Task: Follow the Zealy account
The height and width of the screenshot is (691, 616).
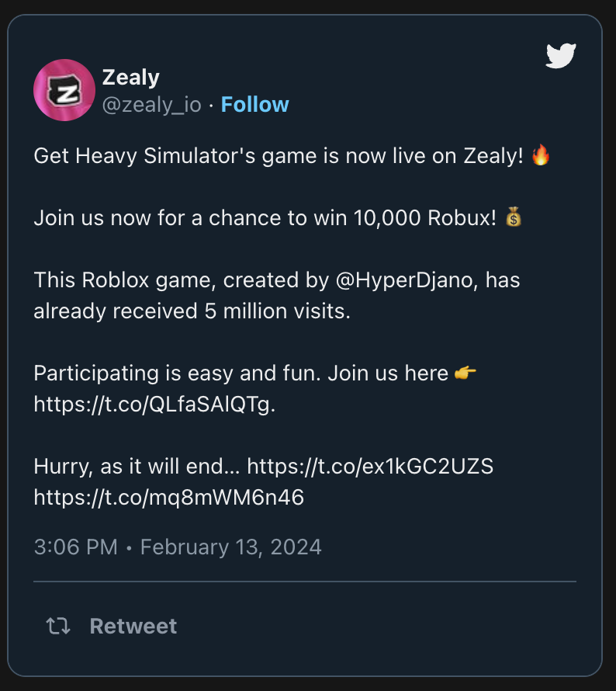Action: coord(254,105)
